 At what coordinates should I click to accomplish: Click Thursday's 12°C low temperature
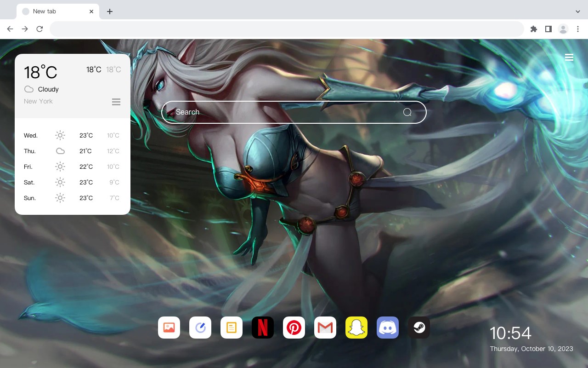(113, 151)
